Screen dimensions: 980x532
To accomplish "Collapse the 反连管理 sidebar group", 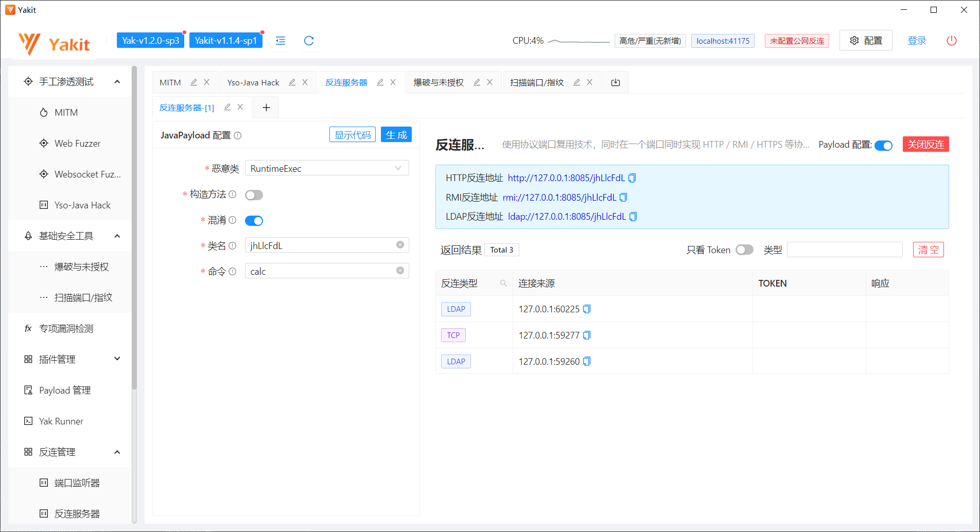I will click(117, 452).
